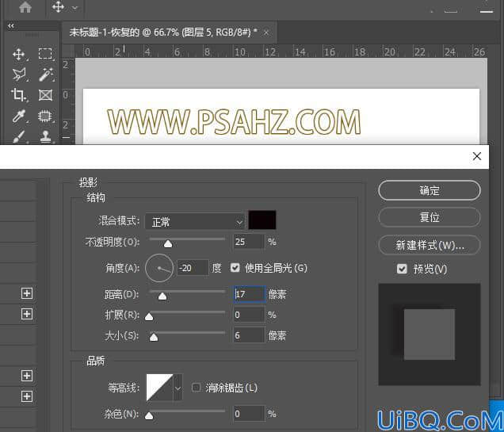Image resolution: width=504 pixels, height=432 pixels.
Task: Toggle 使用全局光(G) checkbox
Action: [235, 268]
